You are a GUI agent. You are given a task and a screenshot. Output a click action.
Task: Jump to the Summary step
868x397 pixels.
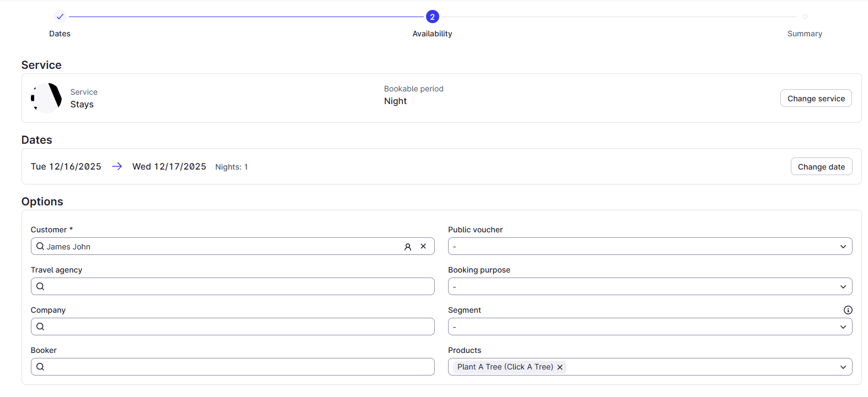(x=805, y=17)
